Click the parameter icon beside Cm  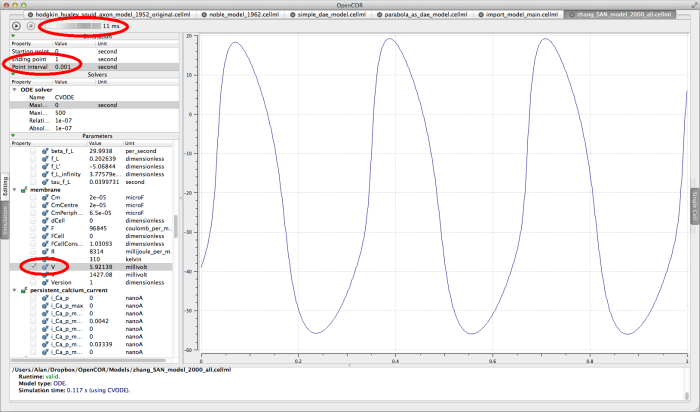point(45,198)
